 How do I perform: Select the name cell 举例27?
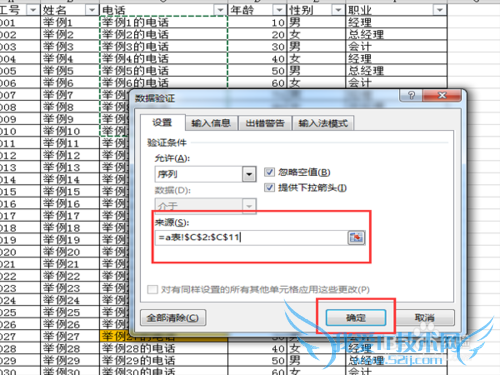[70, 336]
